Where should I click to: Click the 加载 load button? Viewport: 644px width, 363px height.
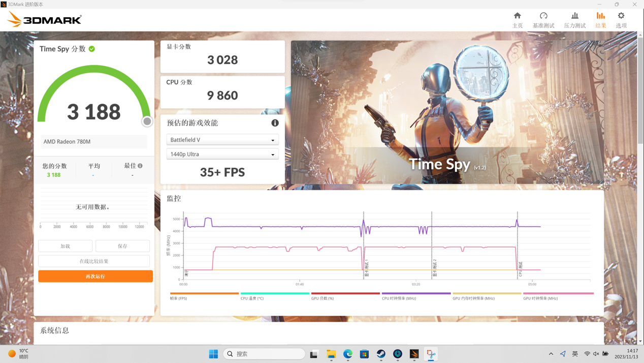[66, 246]
